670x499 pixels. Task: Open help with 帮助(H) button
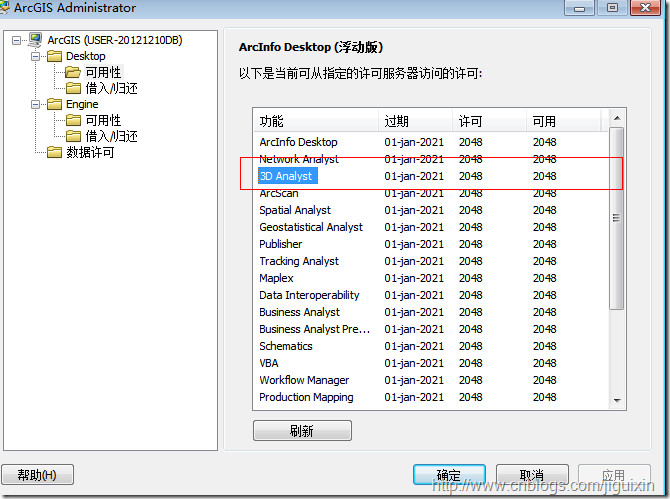pos(37,475)
